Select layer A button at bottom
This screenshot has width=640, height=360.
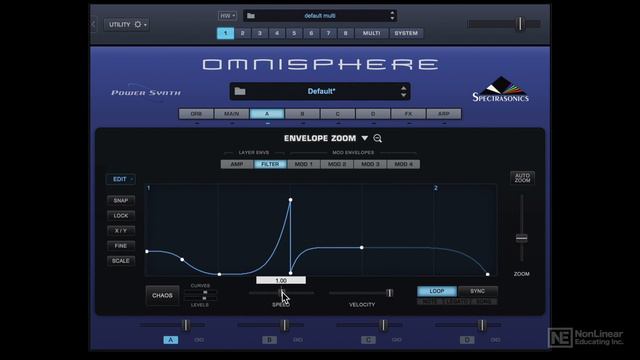click(x=171, y=340)
